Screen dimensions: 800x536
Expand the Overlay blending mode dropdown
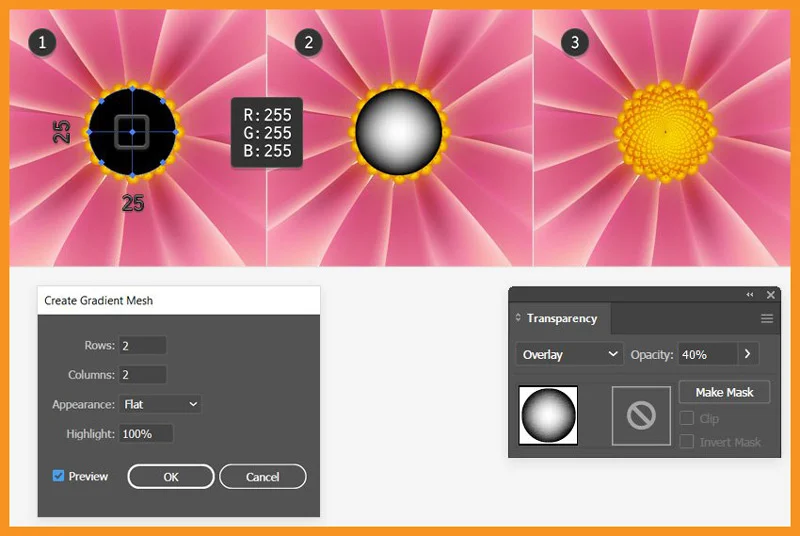pyautogui.click(x=570, y=354)
